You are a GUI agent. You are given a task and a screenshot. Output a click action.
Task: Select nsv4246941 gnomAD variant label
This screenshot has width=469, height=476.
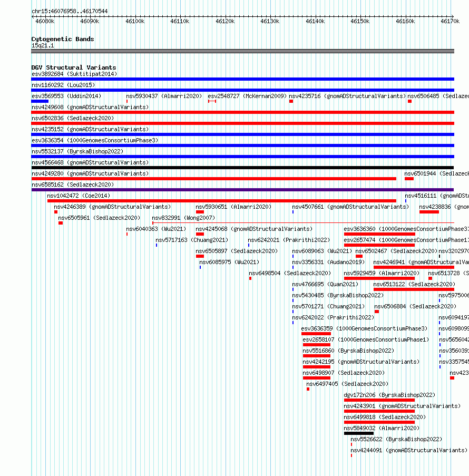421,263
